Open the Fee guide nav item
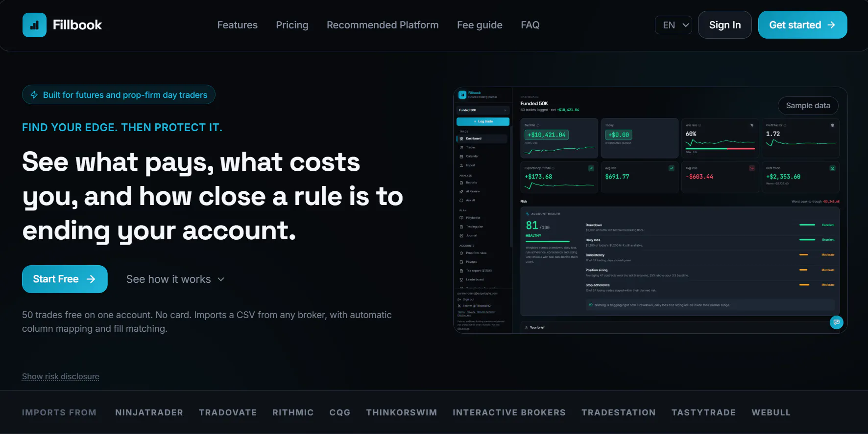868x434 pixels. pyautogui.click(x=480, y=25)
